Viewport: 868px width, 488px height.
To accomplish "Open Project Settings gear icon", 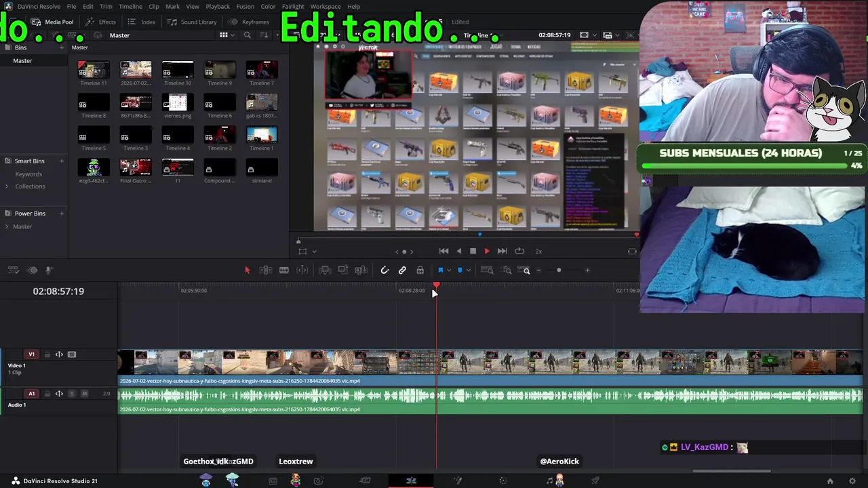I will click(852, 481).
